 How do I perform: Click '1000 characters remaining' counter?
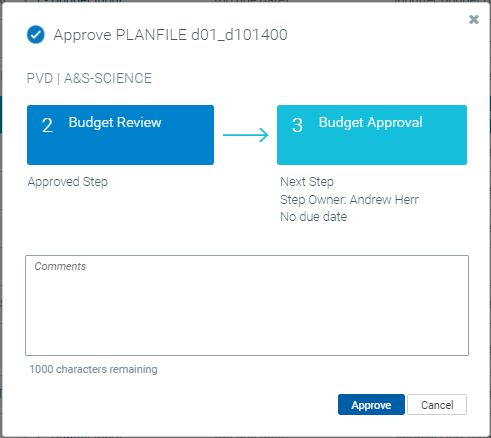(x=93, y=369)
